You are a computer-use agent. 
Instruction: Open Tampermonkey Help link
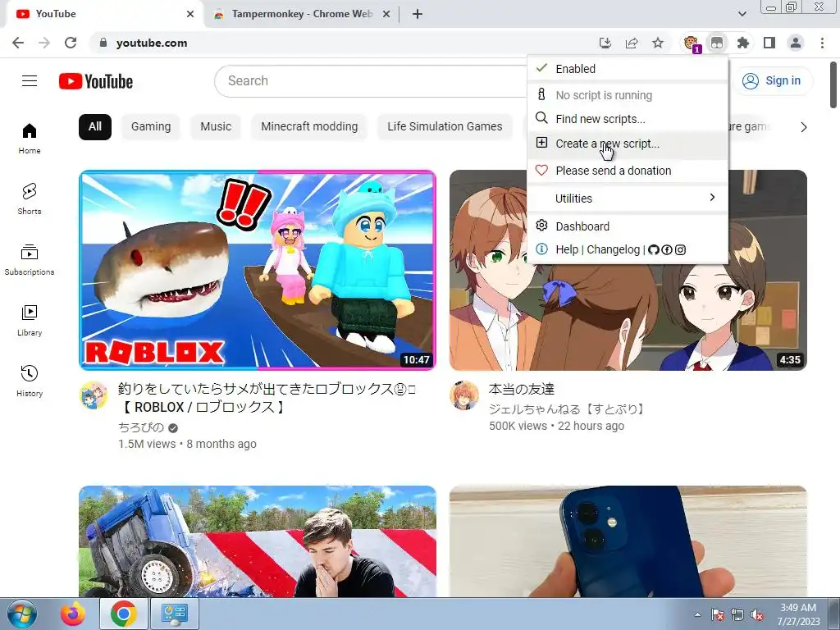tap(567, 249)
